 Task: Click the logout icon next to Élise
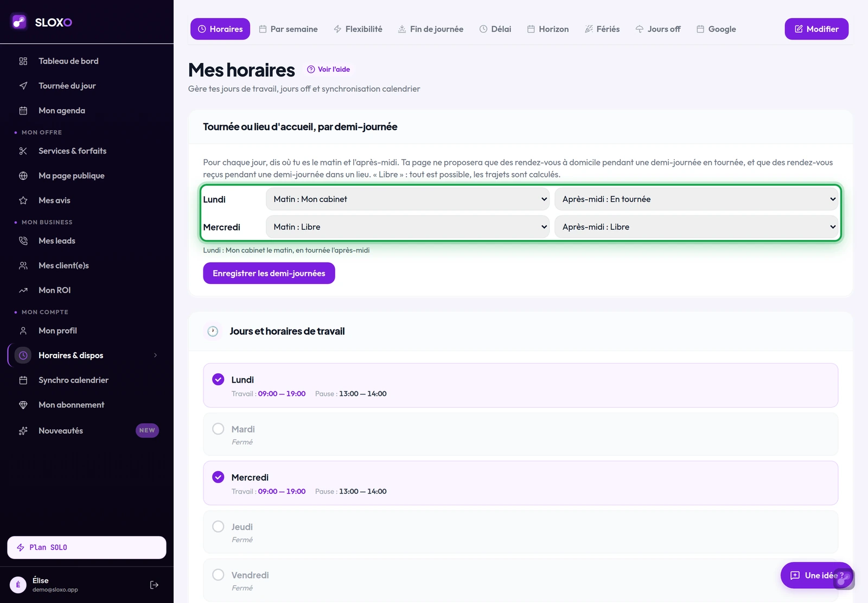(154, 585)
